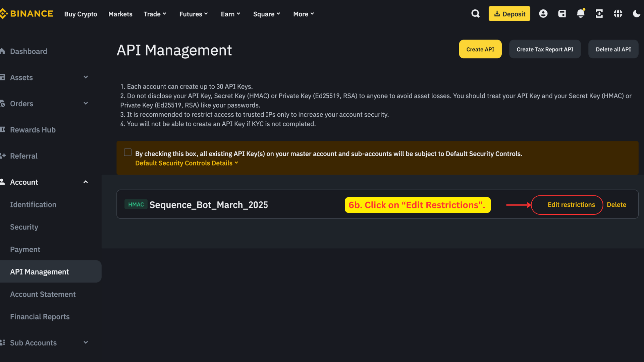Open Financial Reports in sidebar
Image resolution: width=644 pixels, height=362 pixels.
point(40,317)
